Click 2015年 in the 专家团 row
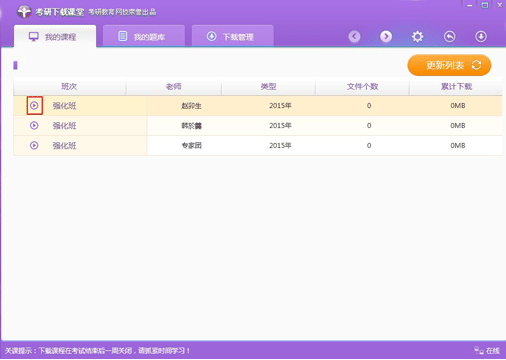 point(280,146)
